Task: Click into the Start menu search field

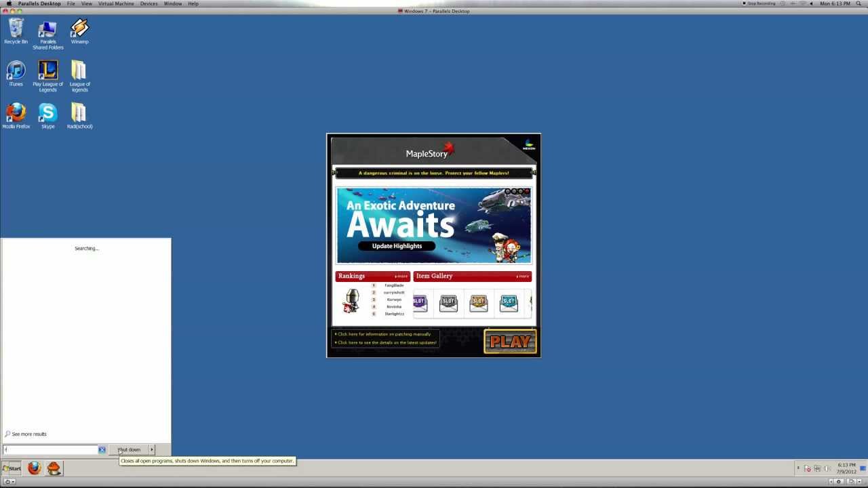Action: tap(51, 449)
